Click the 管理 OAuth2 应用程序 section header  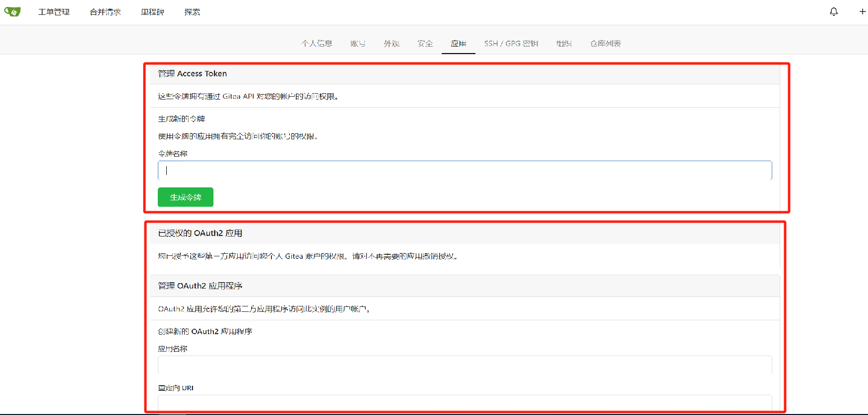click(200, 286)
